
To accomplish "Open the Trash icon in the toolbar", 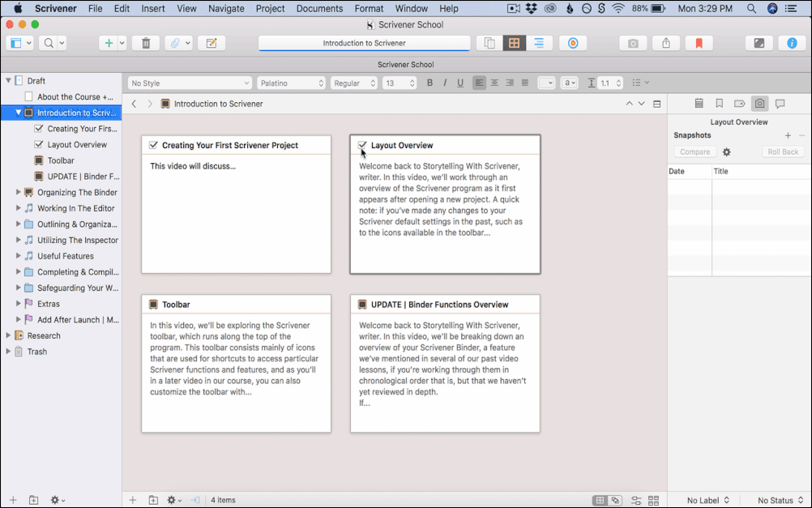I will pyautogui.click(x=145, y=43).
